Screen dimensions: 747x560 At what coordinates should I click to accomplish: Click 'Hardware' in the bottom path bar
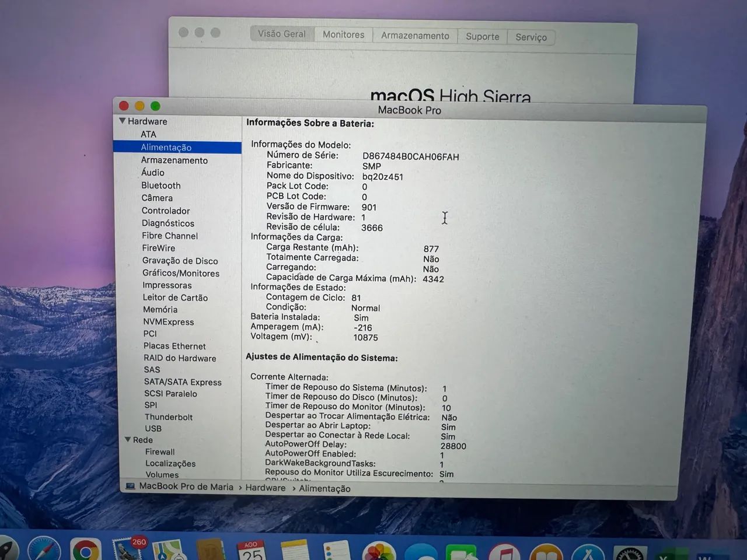[266, 488]
